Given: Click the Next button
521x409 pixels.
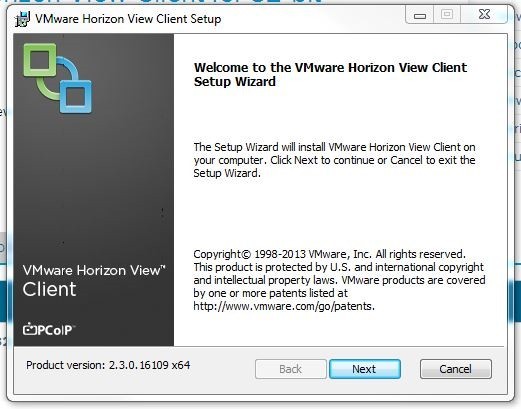Looking at the screenshot, I should click(x=365, y=369).
